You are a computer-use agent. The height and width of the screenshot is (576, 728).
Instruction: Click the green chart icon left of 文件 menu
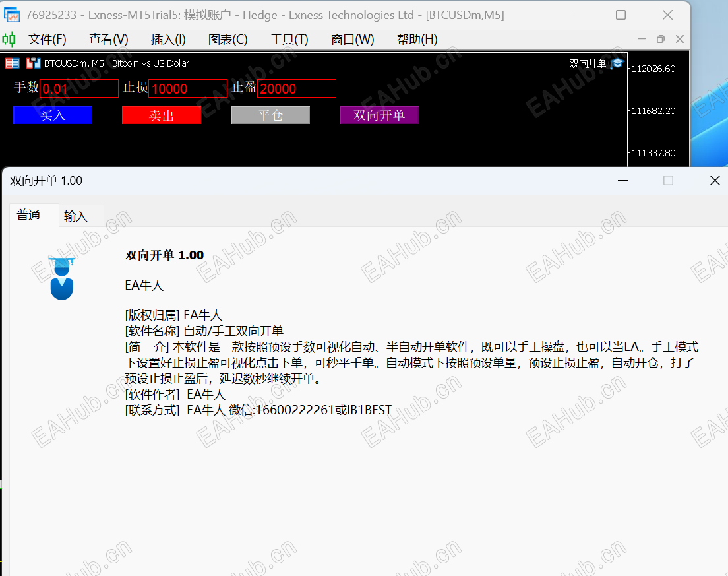pyautogui.click(x=9, y=39)
